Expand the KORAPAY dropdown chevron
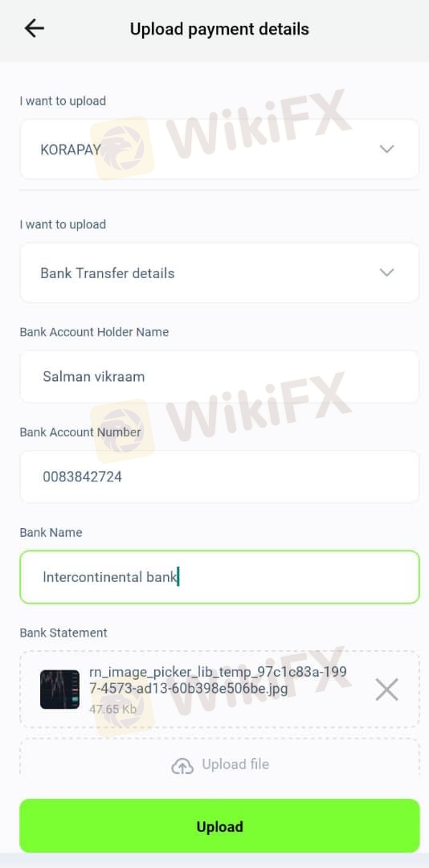The height and width of the screenshot is (868, 429). tap(386, 149)
